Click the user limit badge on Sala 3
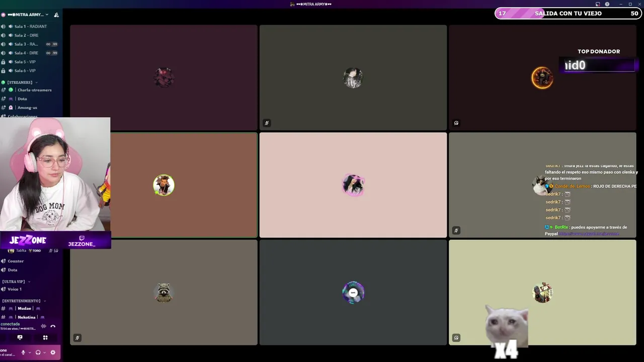The width and height of the screenshot is (644, 362). 52,44
